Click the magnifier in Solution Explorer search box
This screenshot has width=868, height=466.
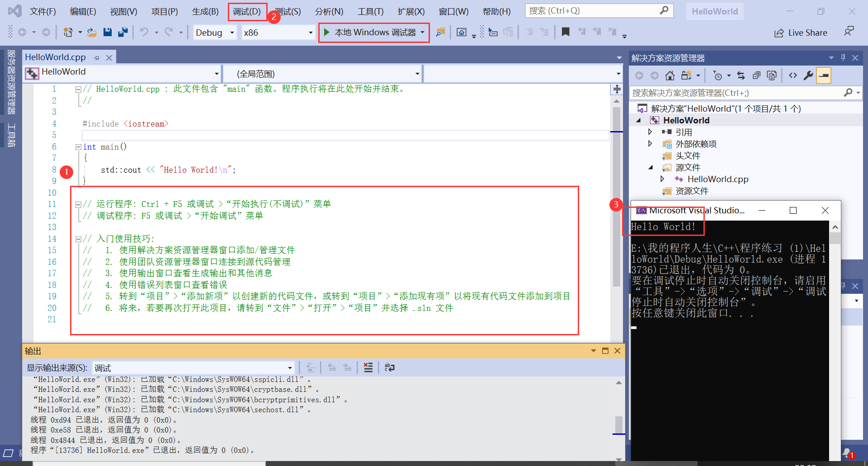848,93
